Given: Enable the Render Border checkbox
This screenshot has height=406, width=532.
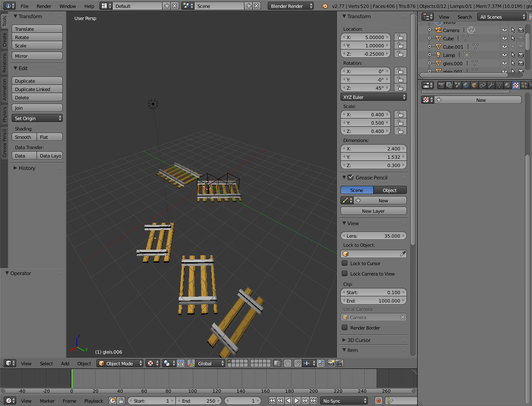Looking at the screenshot, I should pos(345,327).
